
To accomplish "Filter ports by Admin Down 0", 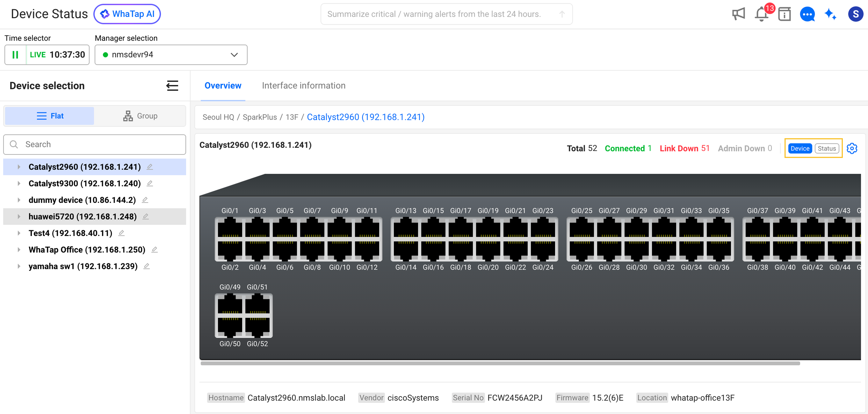I will point(745,148).
